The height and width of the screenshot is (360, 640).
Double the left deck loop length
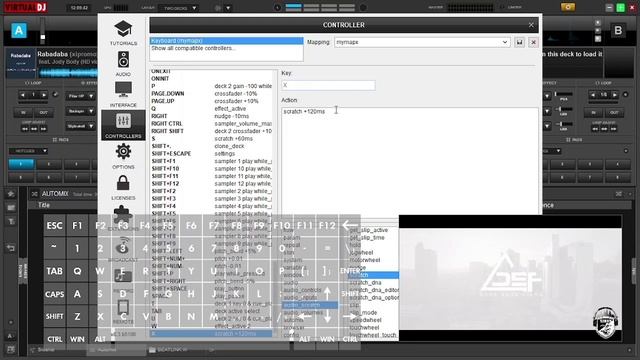(x=44, y=95)
